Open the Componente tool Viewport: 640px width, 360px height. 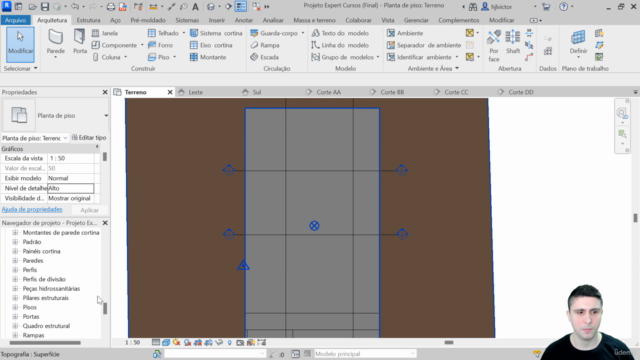click(x=114, y=45)
